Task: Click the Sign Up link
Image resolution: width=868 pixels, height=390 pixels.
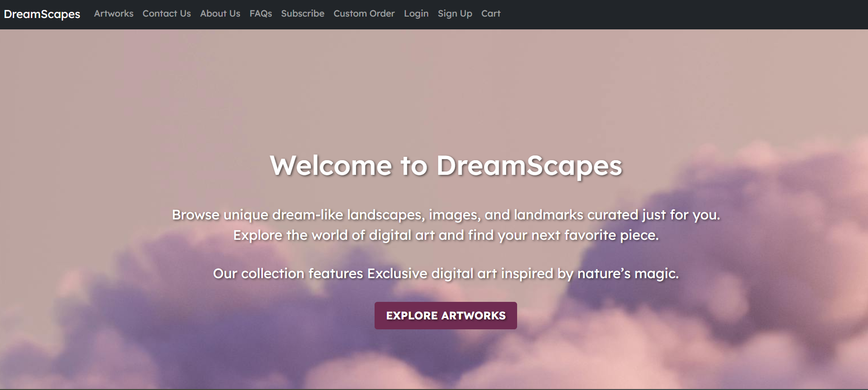Action: (455, 14)
